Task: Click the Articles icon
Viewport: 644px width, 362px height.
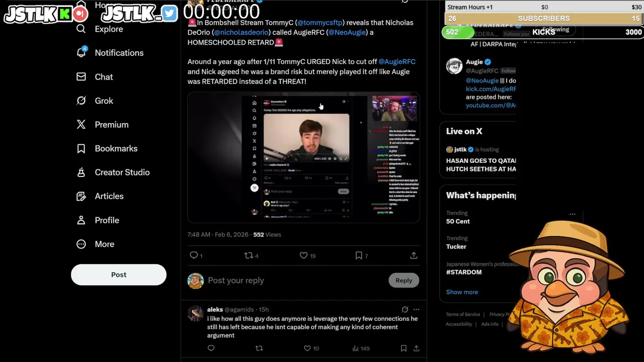Action: point(81,196)
